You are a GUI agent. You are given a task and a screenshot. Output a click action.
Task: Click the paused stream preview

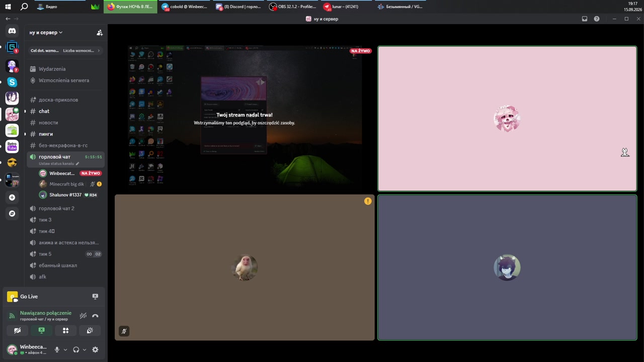[245, 119]
